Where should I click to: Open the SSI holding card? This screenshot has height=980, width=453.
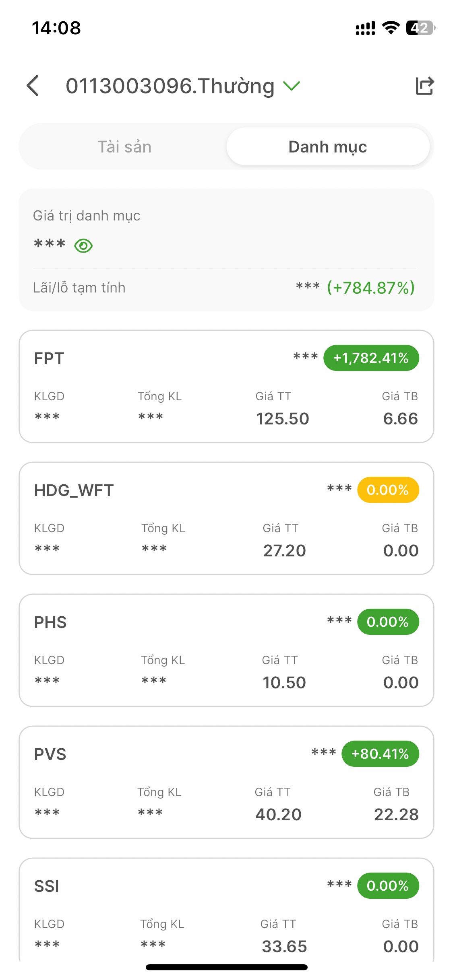coord(226,910)
